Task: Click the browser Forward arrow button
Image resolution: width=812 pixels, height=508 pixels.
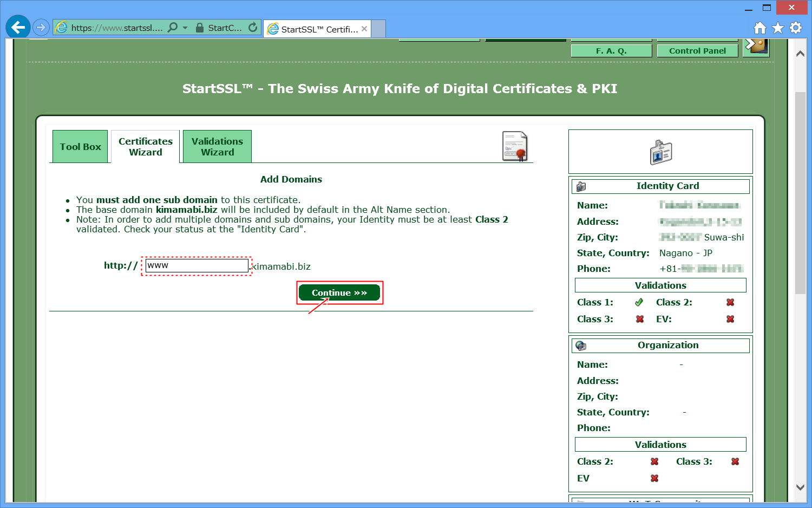Action: click(x=41, y=27)
